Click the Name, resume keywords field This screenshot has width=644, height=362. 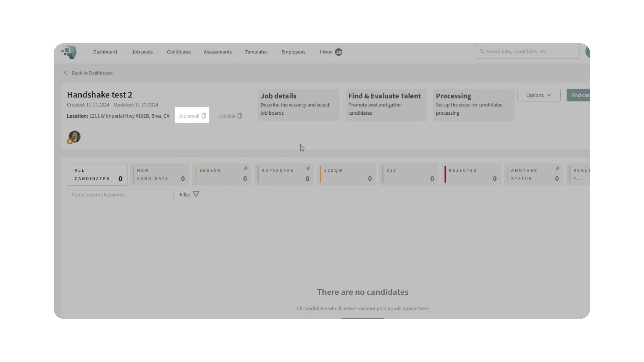(x=120, y=195)
